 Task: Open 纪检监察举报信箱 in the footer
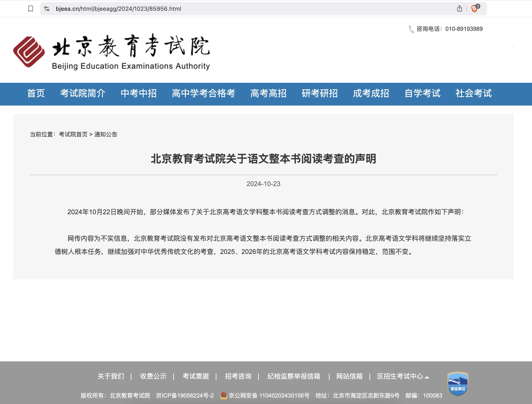[294, 376]
